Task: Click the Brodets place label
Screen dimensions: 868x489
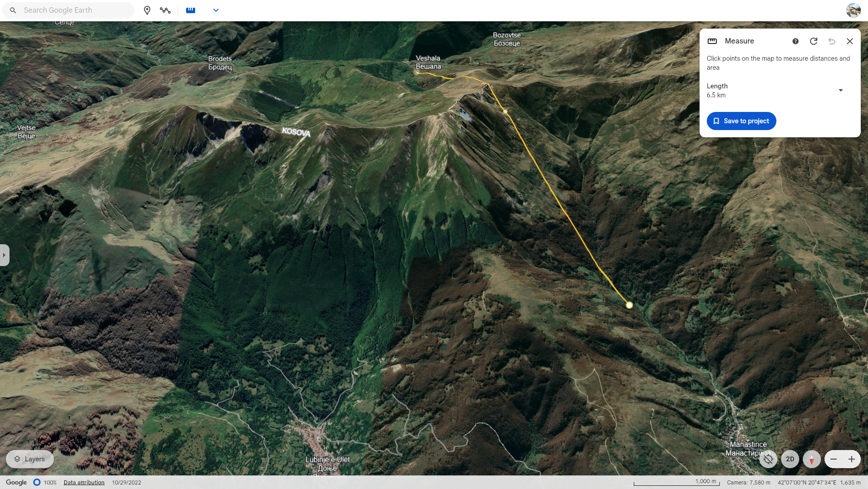Action: pyautogui.click(x=220, y=63)
